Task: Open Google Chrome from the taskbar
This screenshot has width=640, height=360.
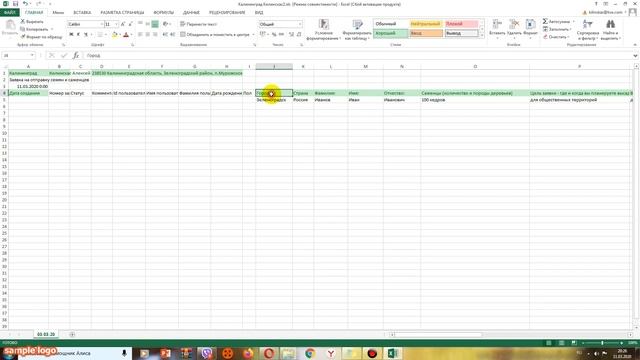Action: (x=310, y=353)
